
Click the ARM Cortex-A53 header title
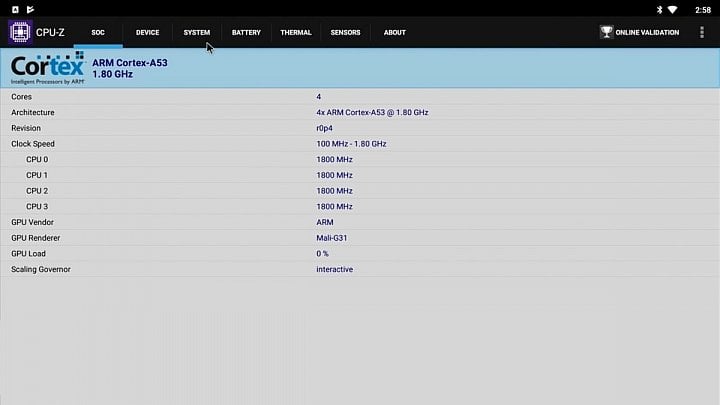click(x=130, y=63)
